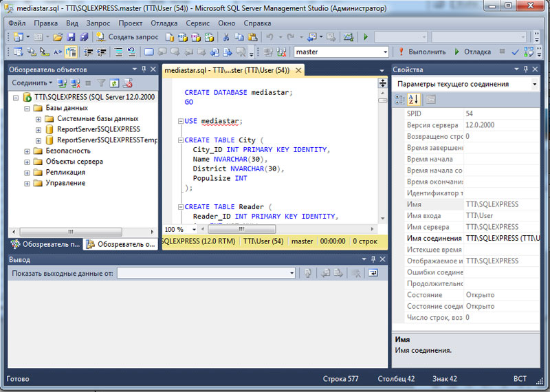Open Показать выходные данные от dropdown
The width and height of the screenshot is (550, 392).
291,273
